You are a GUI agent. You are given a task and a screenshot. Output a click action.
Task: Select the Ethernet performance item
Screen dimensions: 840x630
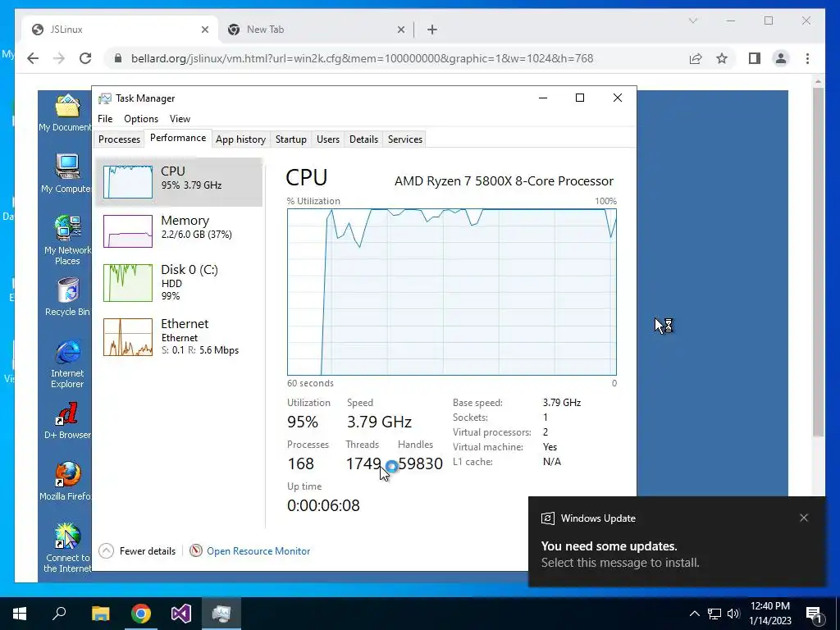pos(179,336)
